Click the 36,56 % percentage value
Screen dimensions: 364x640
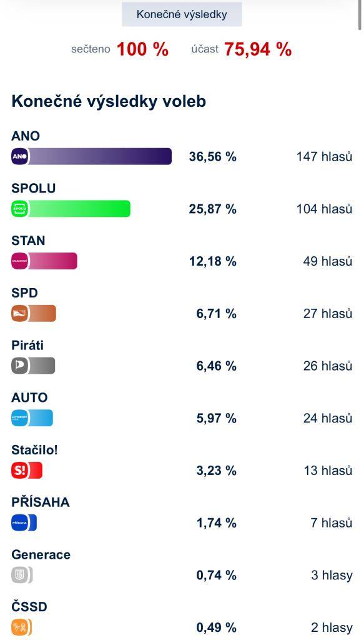[214, 157]
